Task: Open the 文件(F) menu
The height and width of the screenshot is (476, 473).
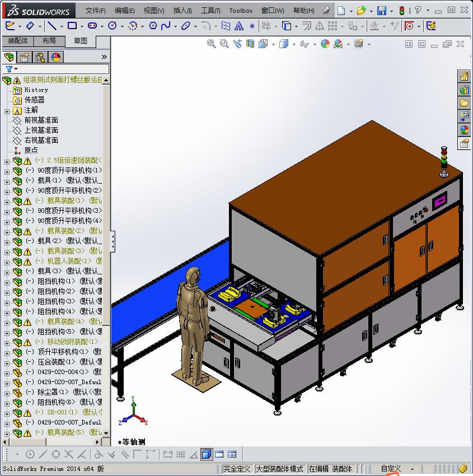Action: click(x=95, y=11)
